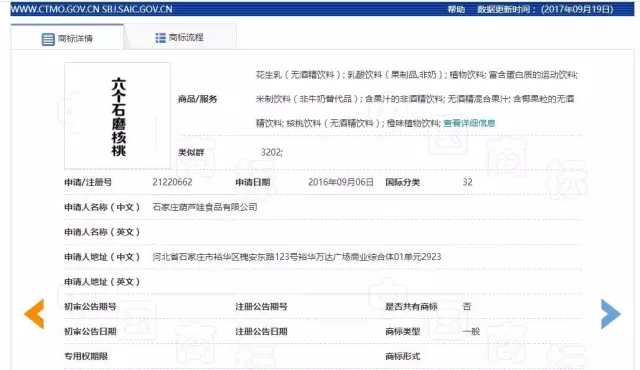640x370 pixels.
Task: Click the 国际分类 label
Action: pos(402,182)
